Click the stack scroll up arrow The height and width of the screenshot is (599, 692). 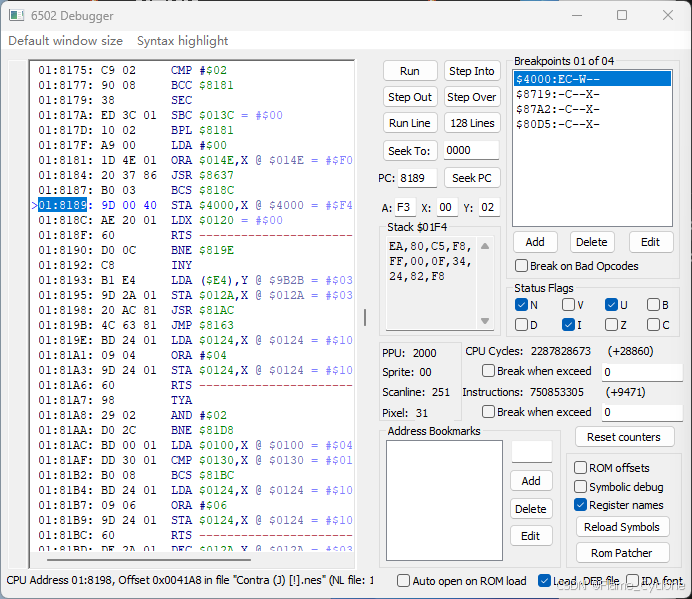coord(485,246)
